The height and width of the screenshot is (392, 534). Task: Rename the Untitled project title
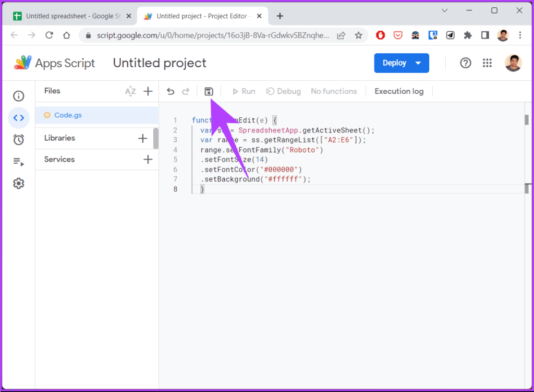tap(160, 63)
